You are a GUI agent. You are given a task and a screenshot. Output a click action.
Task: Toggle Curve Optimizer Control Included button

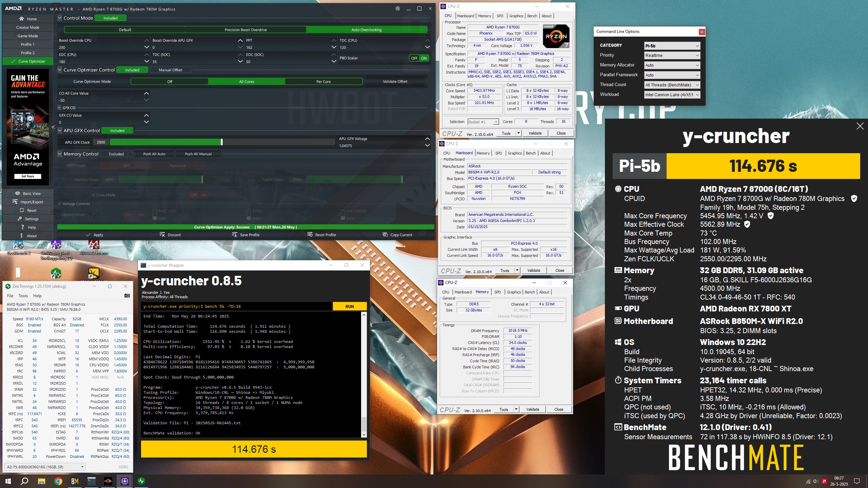132,70
